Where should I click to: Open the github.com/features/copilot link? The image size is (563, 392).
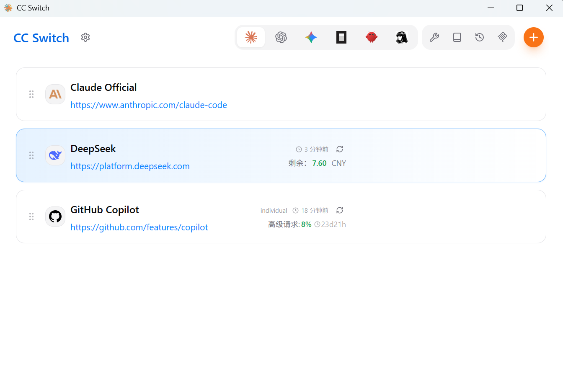139,227
